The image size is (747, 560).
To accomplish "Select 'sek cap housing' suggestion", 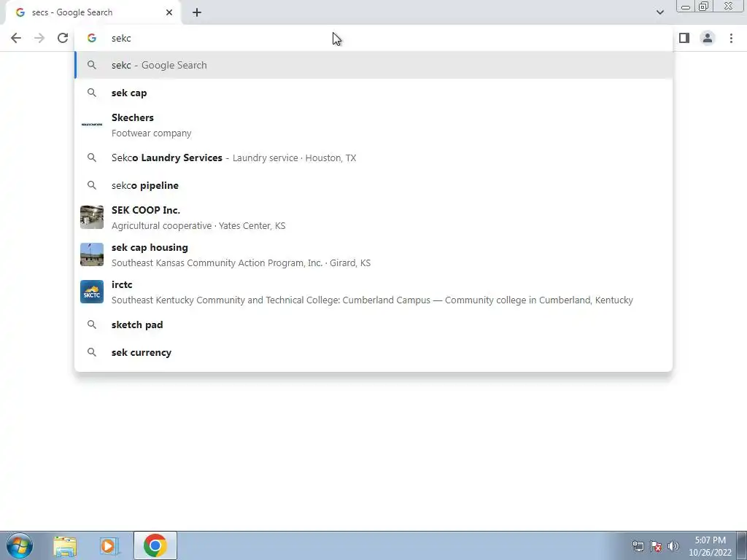I will pyautogui.click(x=373, y=254).
